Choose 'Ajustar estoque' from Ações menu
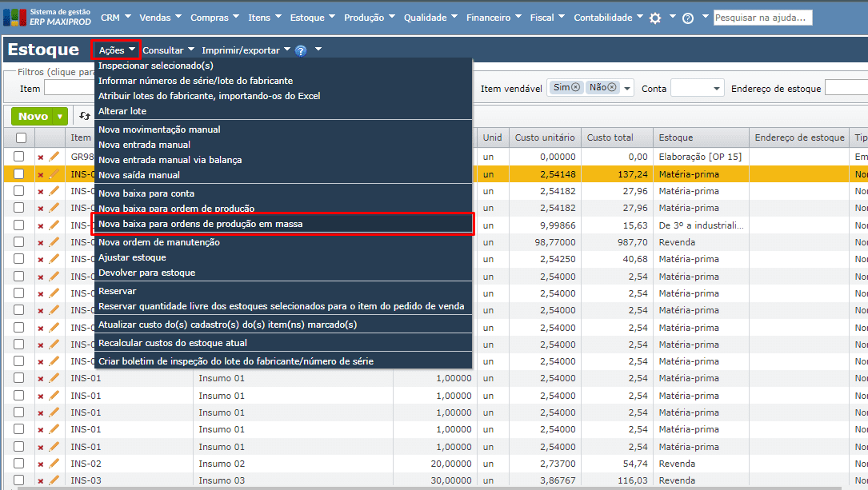 pyautogui.click(x=132, y=257)
